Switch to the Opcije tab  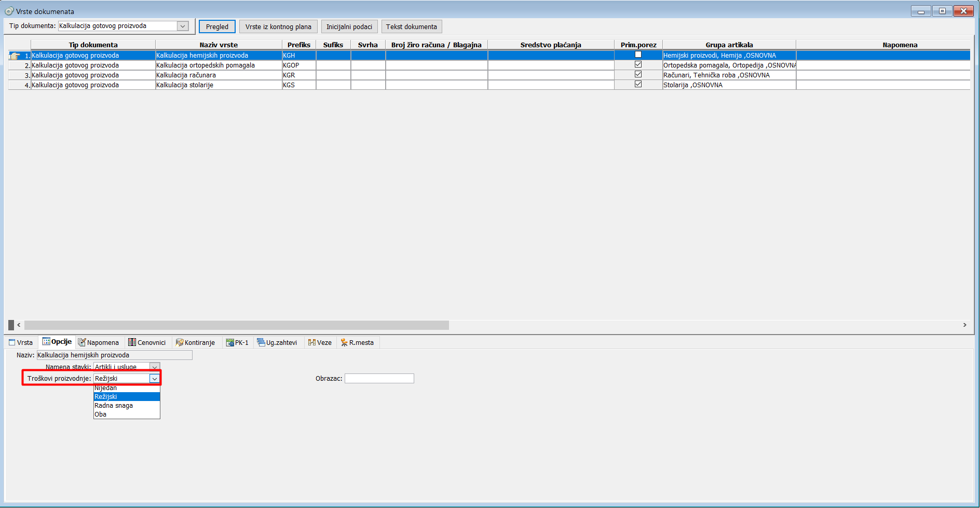click(57, 342)
